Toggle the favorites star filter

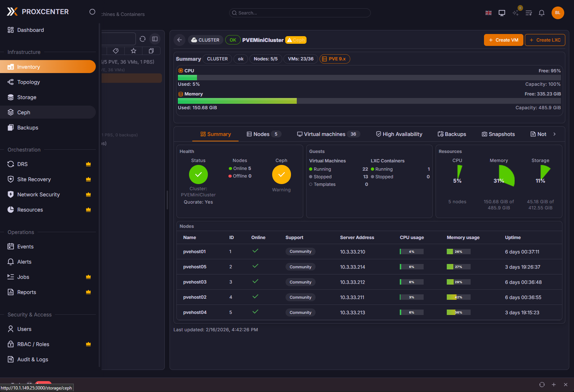(x=133, y=51)
